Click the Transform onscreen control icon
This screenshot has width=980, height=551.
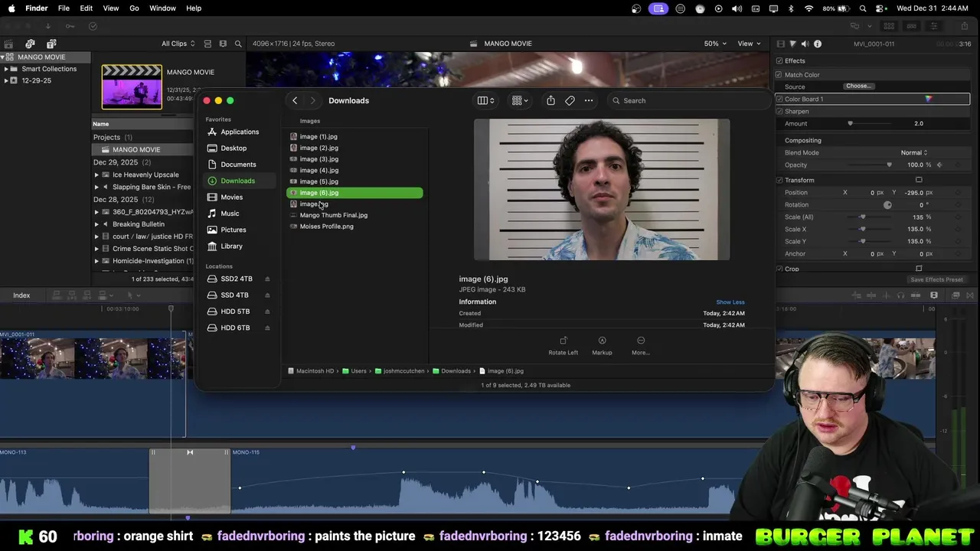point(919,180)
